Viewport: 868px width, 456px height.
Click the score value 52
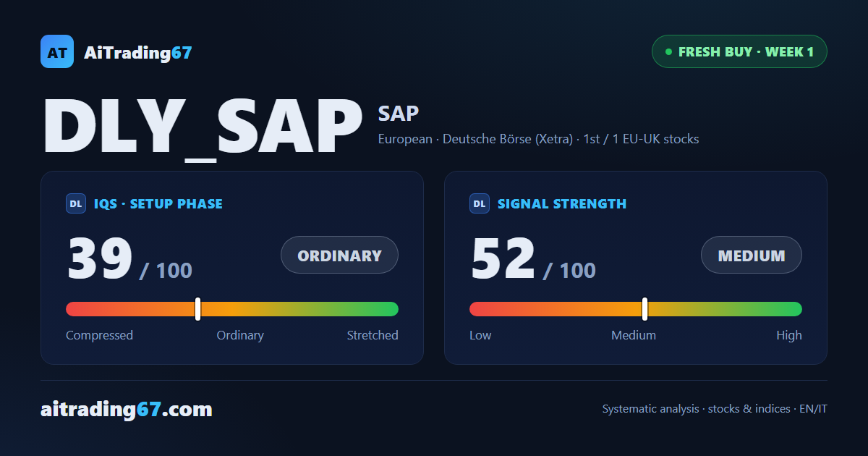point(503,259)
